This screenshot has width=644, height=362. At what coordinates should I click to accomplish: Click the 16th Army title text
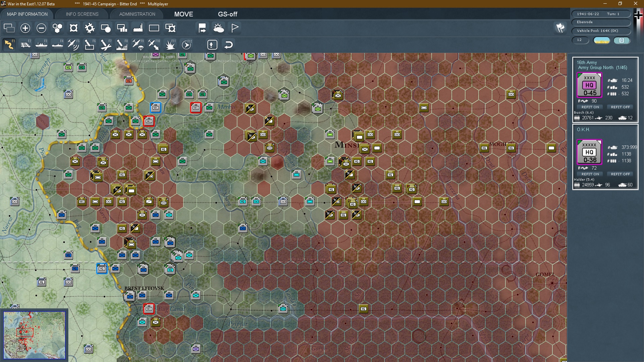pyautogui.click(x=587, y=62)
